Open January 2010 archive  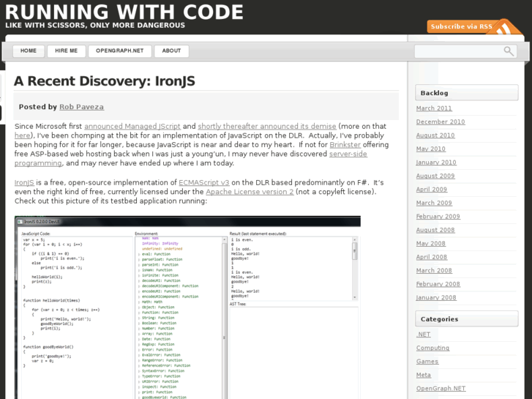[x=436, y=163]
